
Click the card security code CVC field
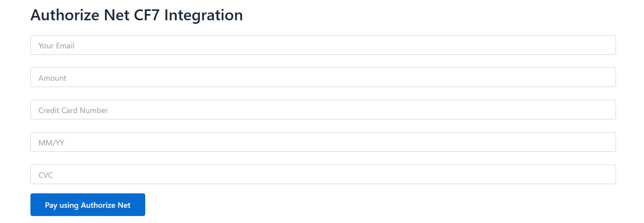pyautogui.click(x=323, y=174)
